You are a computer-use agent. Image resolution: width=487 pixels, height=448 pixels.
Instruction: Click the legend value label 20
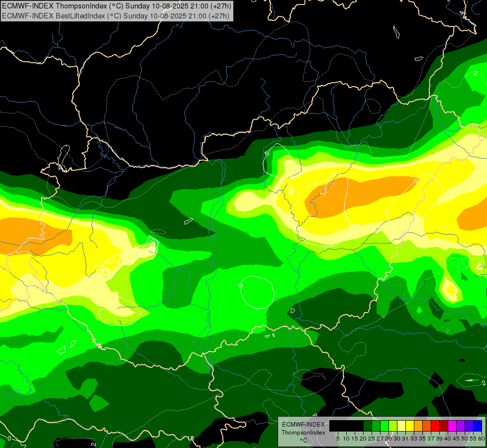[x=363, y=439]
